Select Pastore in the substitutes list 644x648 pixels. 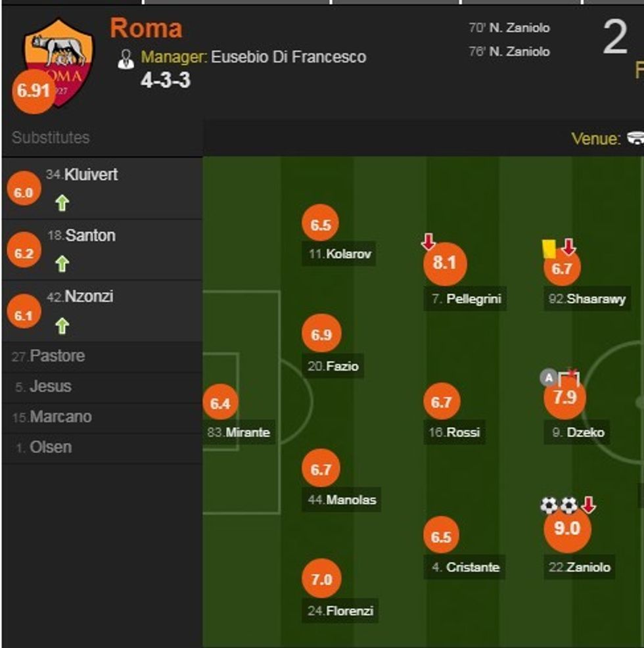(x=57, y=356)
